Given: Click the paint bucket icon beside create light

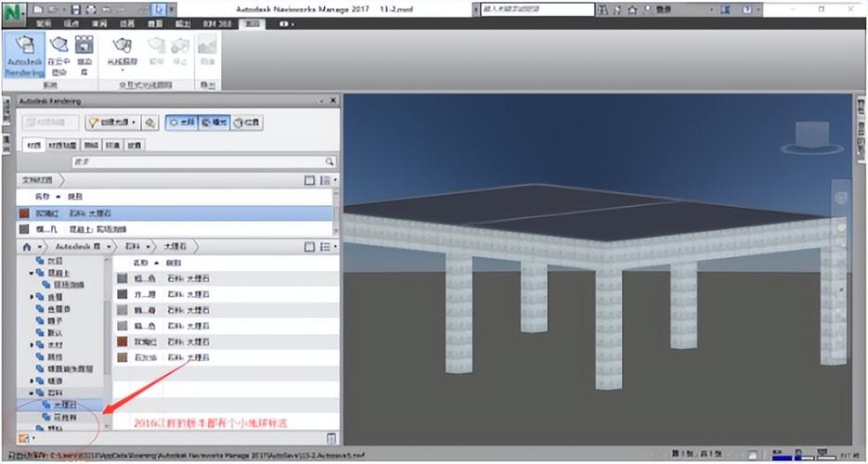Looking at the screenshot, I should [150, 122].
